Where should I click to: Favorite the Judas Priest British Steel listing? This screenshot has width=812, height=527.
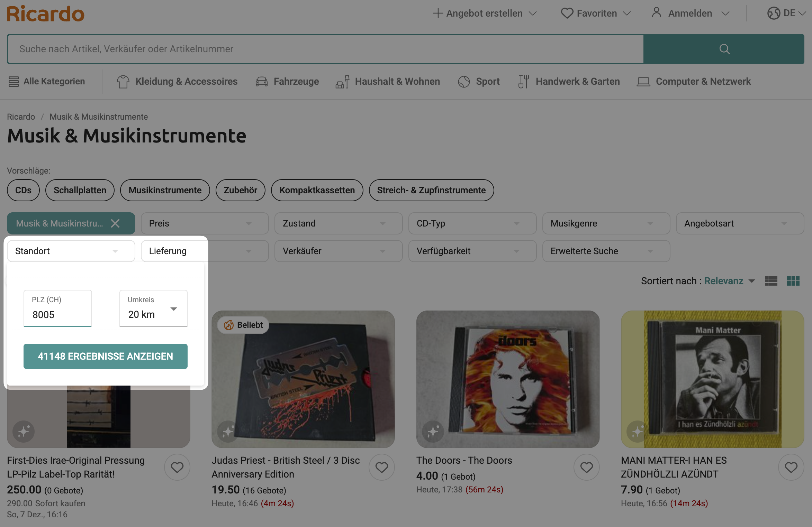pos(381,468)
